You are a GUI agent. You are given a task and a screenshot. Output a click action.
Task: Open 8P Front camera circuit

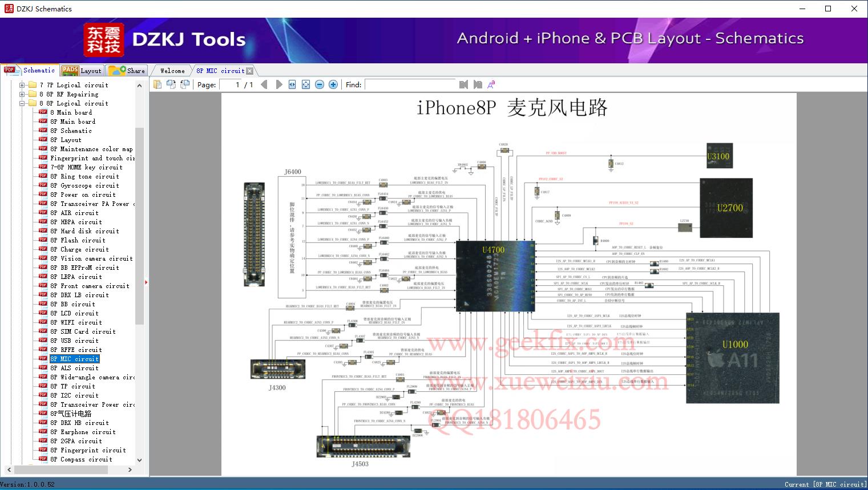click(x=90, y=286)
